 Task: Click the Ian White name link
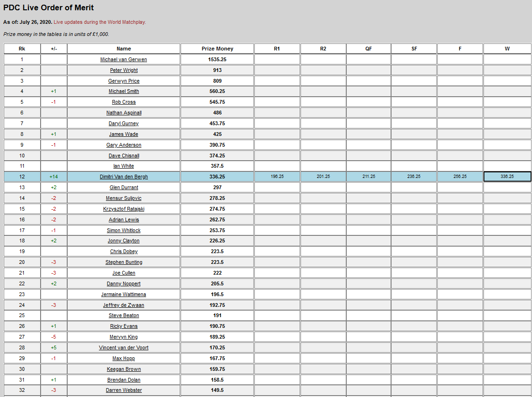(124, 166)
